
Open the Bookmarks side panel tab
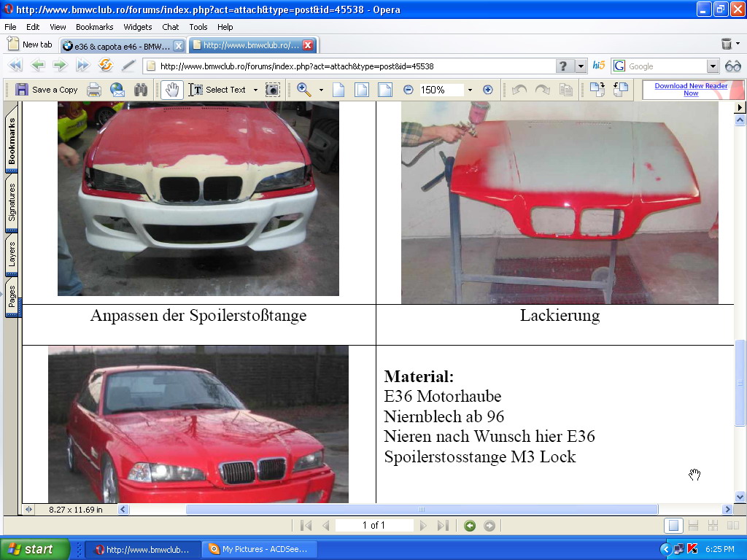pos(12,141)
